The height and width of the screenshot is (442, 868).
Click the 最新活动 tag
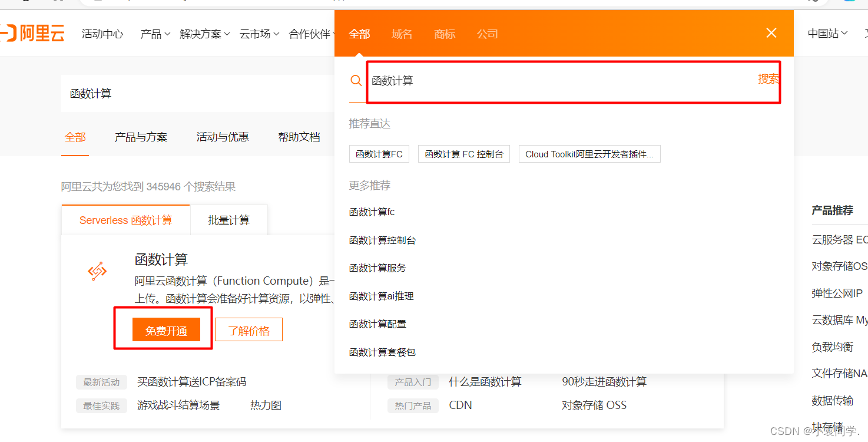(101, 382)
